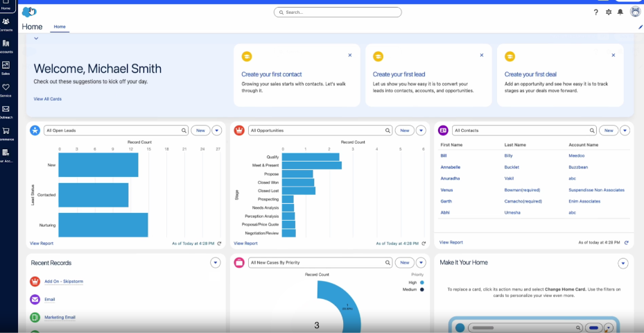Click the Salesforce cloud logo
The image size is (644, 333).
[28, 12]
